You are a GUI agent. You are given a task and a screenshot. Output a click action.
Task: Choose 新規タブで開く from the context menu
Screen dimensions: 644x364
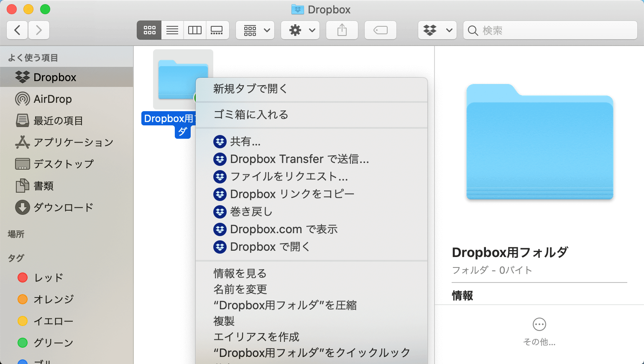[x=312, y=89]
